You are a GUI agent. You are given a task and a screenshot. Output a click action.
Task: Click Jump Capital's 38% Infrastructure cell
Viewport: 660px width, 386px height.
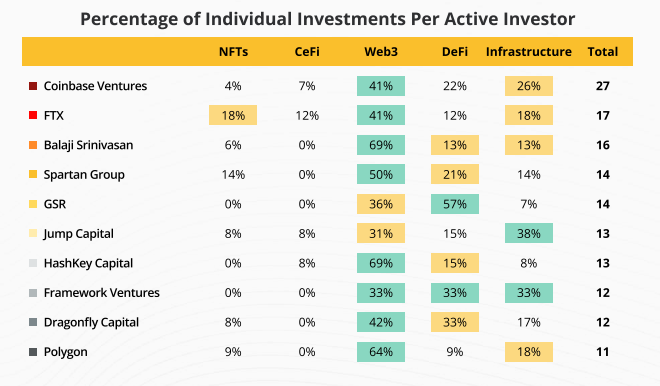[x=529, y=233]
